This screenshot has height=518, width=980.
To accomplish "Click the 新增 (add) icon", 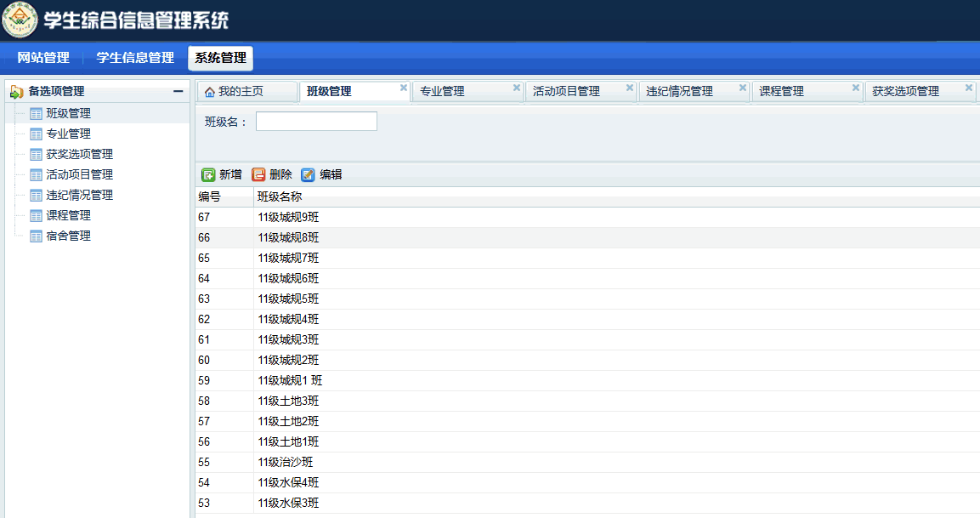I will (x=208, y=174).
